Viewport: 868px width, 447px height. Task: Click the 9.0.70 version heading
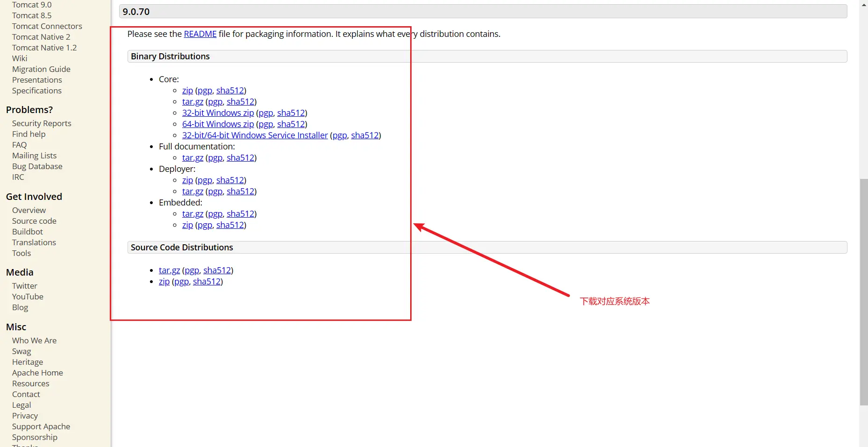click(483, 12)
